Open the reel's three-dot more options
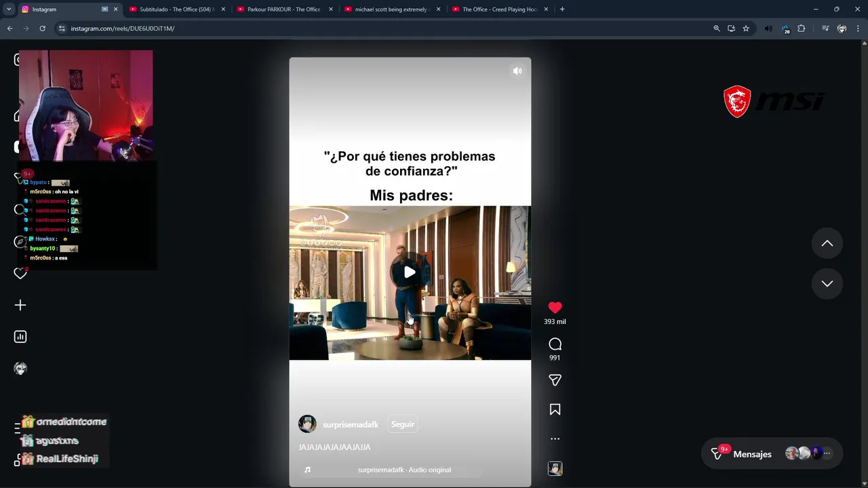Viewport: 868px width, 488px height. click(x=555, y=439)
